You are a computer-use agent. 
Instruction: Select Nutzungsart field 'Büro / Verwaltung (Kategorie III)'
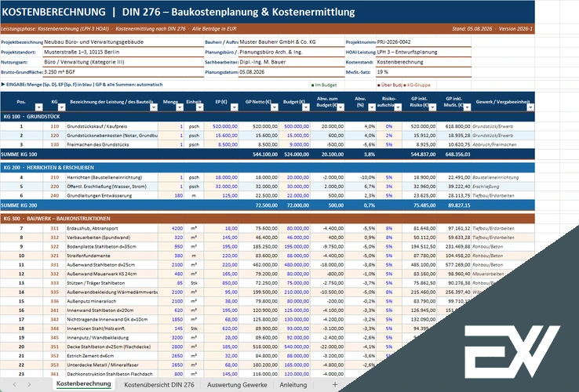click(123, 62)
